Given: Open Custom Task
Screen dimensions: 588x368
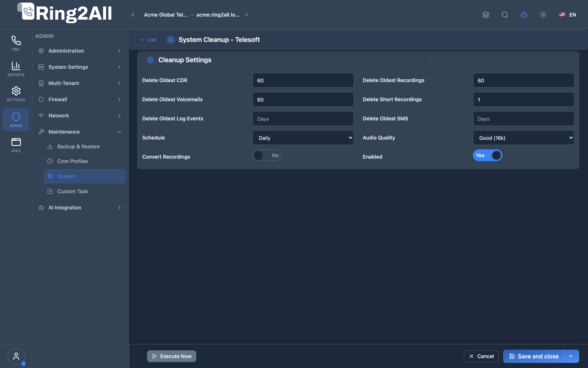Looking at the screenshot, I should [85, 191].
